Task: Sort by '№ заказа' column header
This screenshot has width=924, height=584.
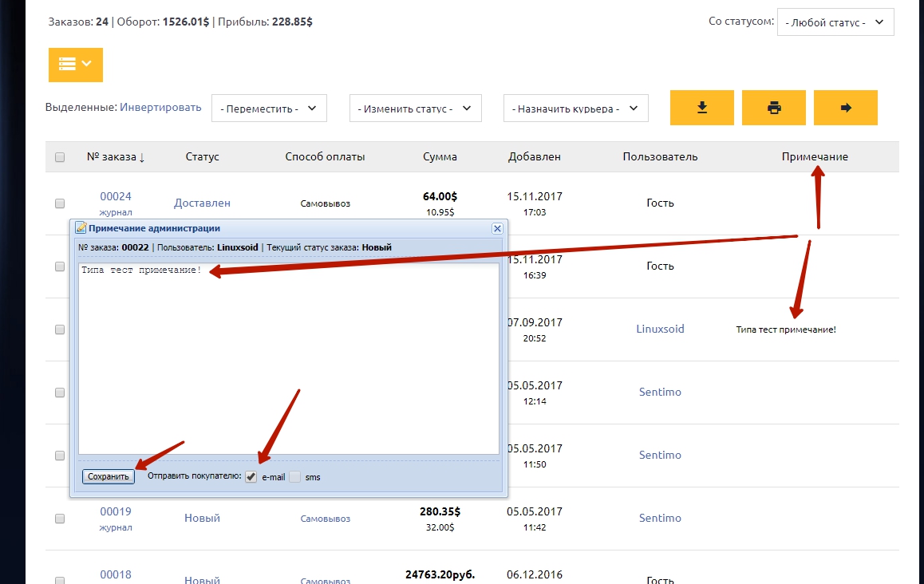Action: (116, 157)
